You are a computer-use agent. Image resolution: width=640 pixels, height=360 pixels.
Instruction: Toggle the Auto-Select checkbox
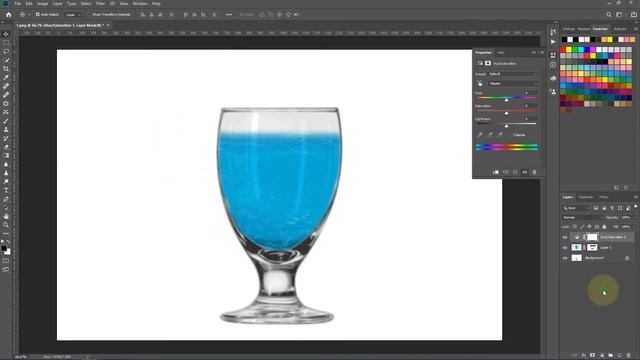point(38,15)
